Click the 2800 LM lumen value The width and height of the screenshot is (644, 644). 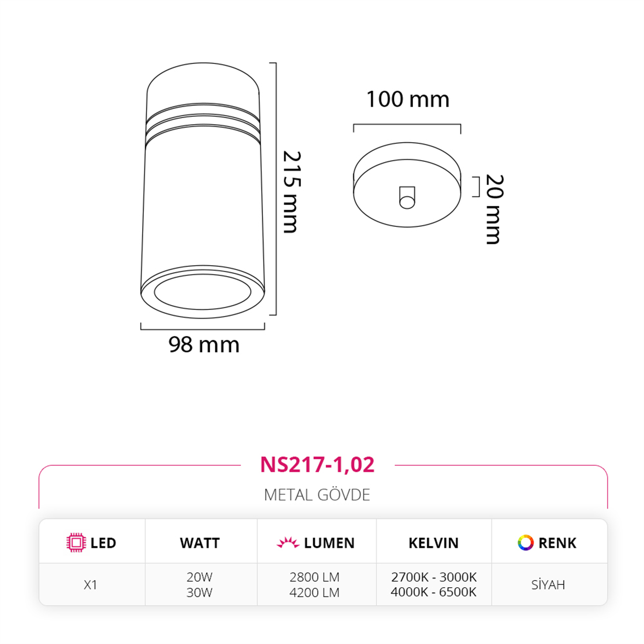pyautogui.click(x=314, y=577)
